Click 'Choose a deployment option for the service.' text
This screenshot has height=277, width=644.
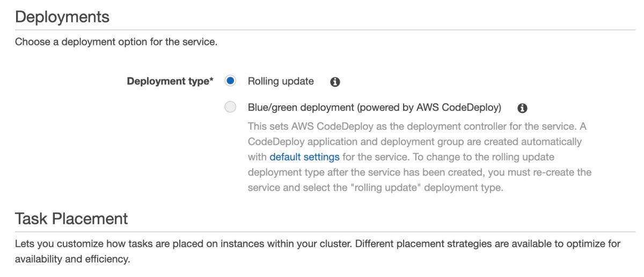116,42
